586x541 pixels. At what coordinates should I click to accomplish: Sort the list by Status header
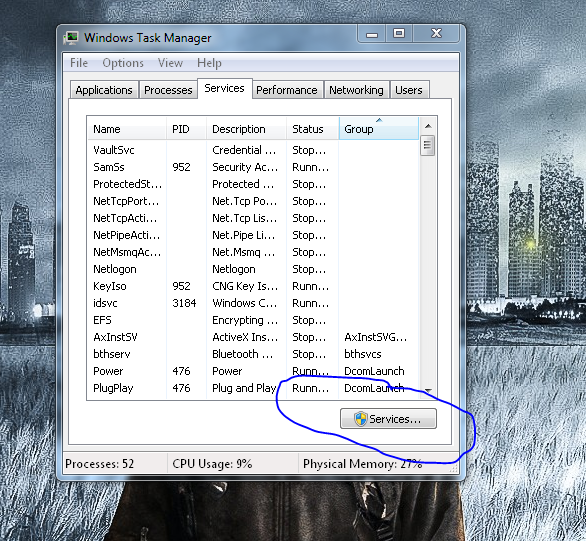313,129
